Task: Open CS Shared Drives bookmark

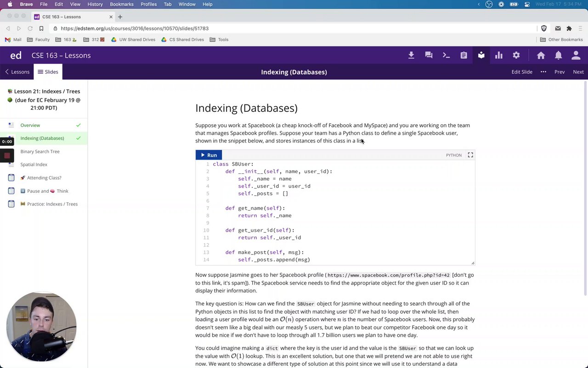Action: (182, 40)
